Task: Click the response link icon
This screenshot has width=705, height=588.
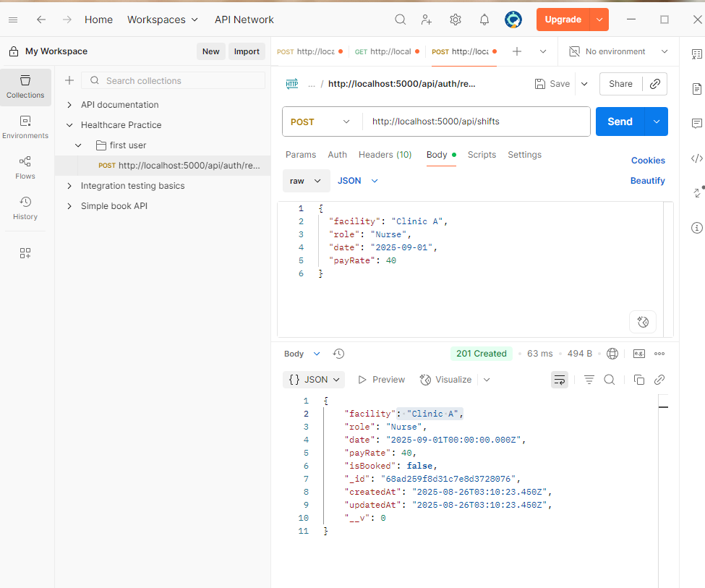Action: (x=659, y=380)
